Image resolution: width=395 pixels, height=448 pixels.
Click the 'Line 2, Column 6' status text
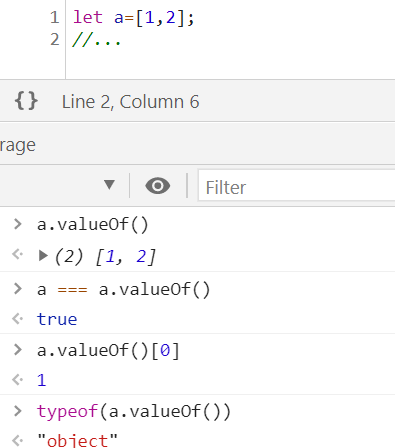click(x=130, y=102)
